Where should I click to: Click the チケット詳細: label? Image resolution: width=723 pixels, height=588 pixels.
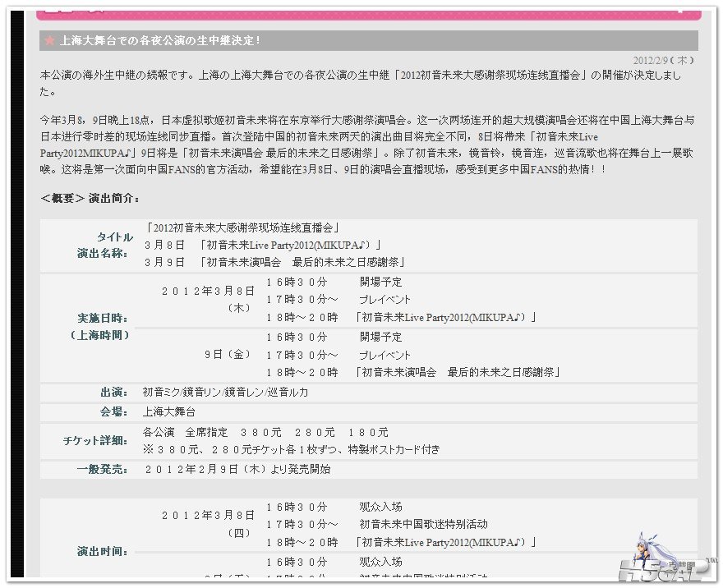(95, 440)
